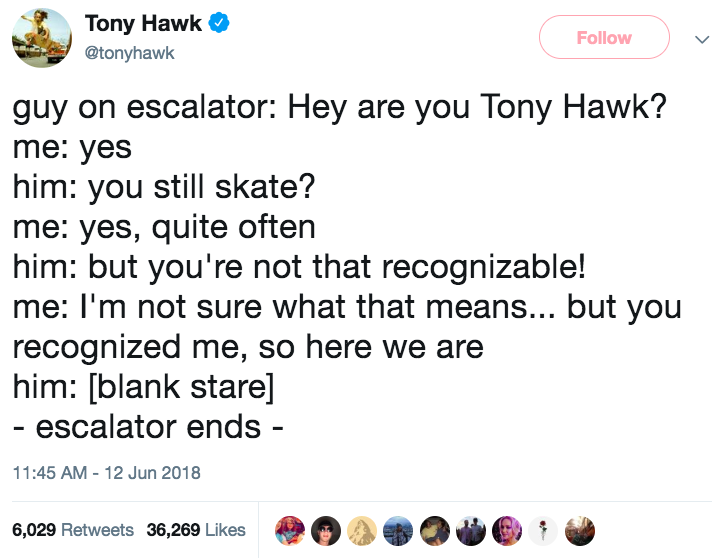Open the red rose liker avatar
Screen dimensions: 721x558
click(x=543, y=531)
